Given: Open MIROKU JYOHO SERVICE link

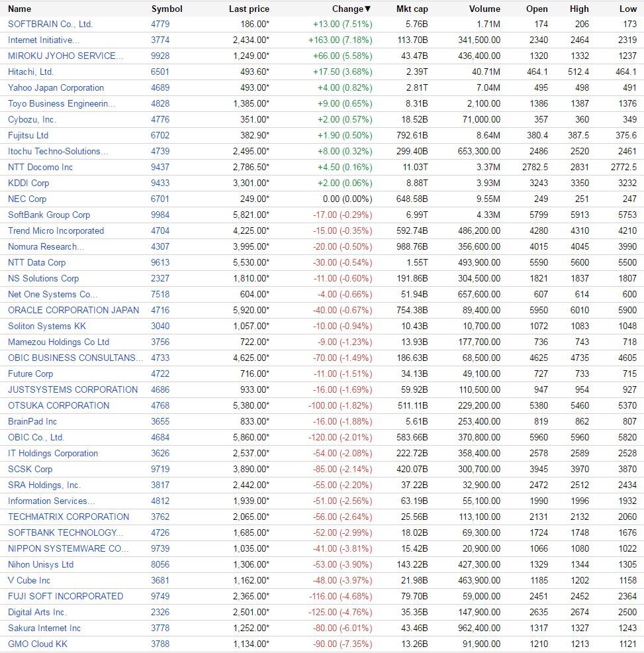Looking at the screenshot, I should click(x=66, y=56).
